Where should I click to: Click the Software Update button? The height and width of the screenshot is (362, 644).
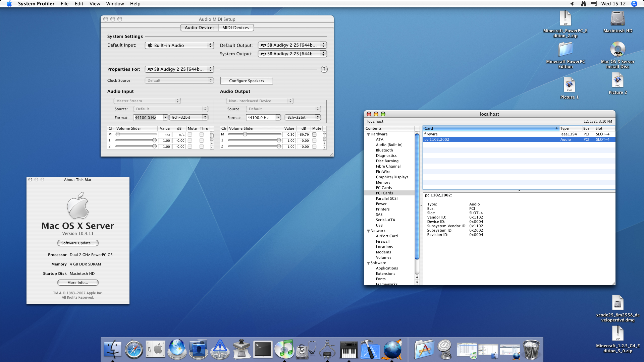(x=78, y=243)
